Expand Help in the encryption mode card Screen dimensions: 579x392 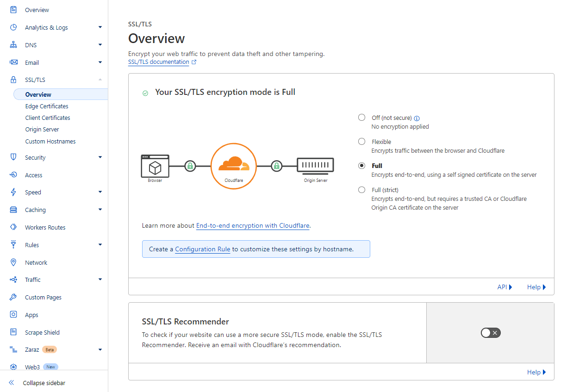536,287
